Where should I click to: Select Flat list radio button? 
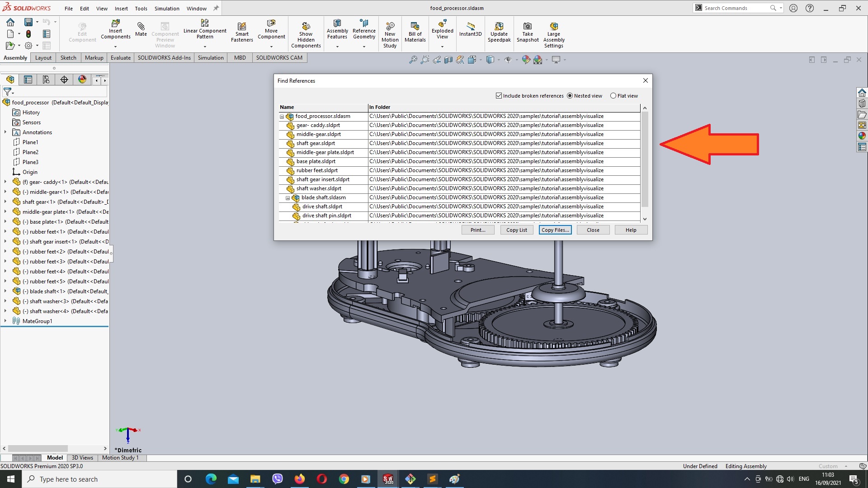click(613, 95)
